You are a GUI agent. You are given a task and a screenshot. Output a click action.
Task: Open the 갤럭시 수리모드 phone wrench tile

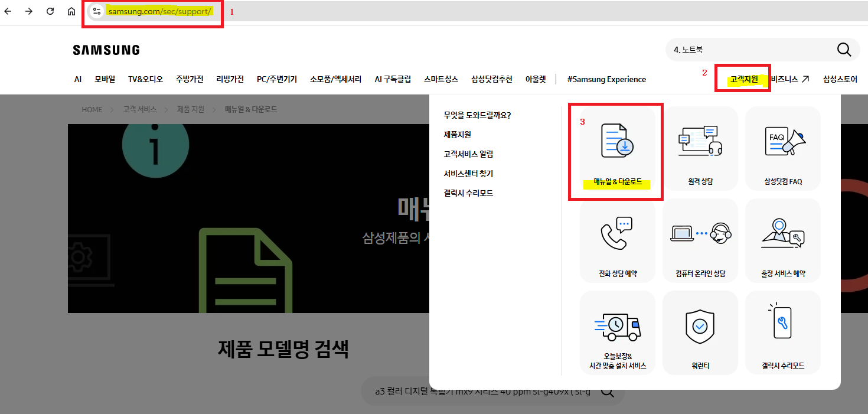tap(783, 333)
